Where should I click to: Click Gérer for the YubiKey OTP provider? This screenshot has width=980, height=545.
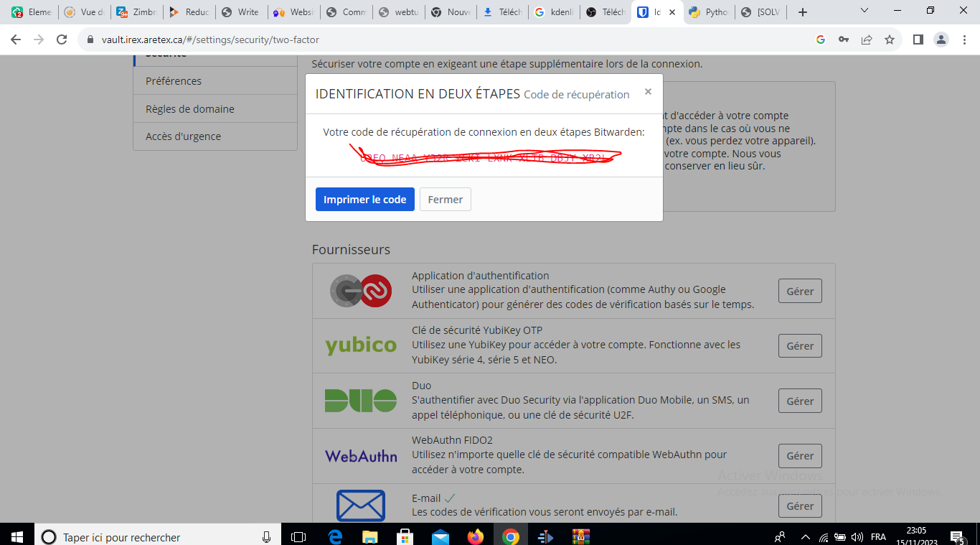[800, 345]
